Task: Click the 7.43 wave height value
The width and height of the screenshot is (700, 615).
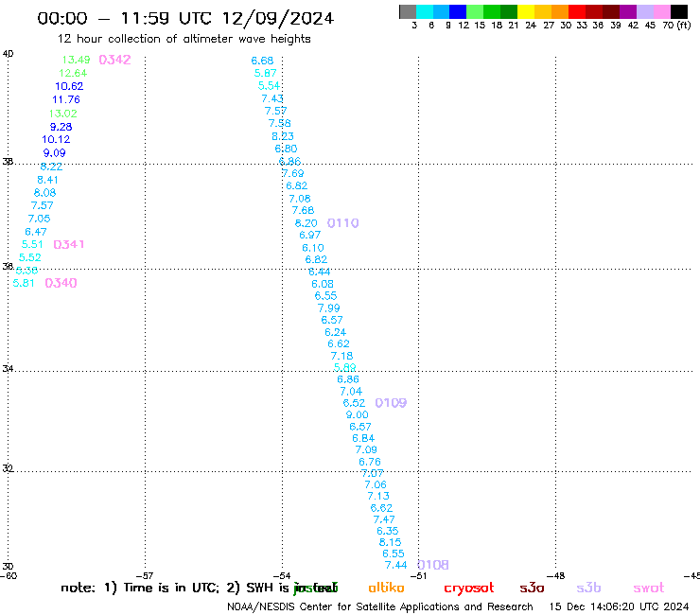Action: coord(272,98)
